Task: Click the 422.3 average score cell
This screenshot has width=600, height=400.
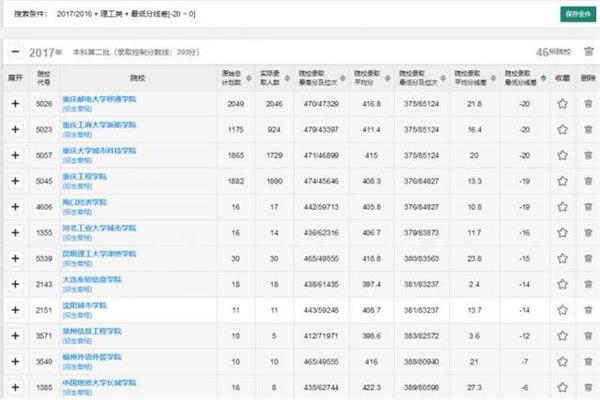Action: 372,387
